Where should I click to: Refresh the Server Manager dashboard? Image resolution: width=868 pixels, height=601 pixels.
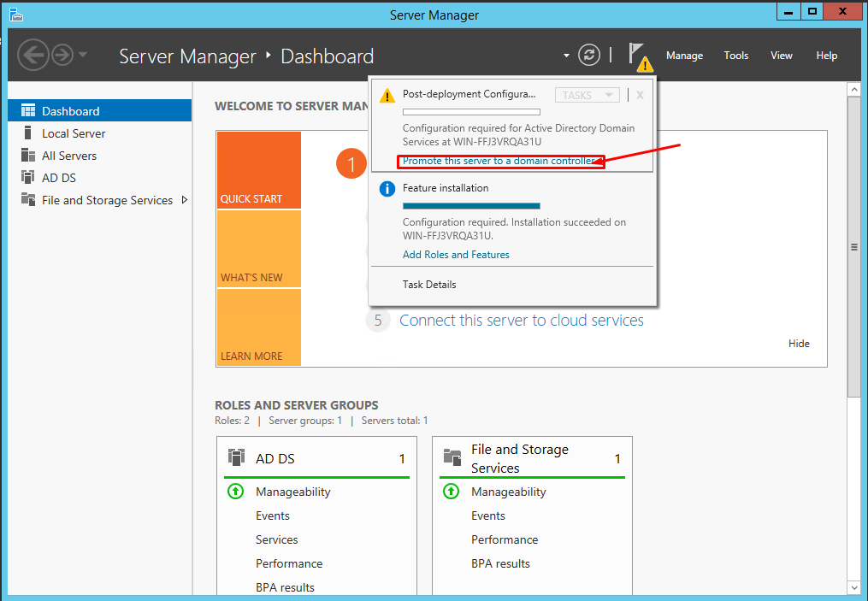click(589, 55)
